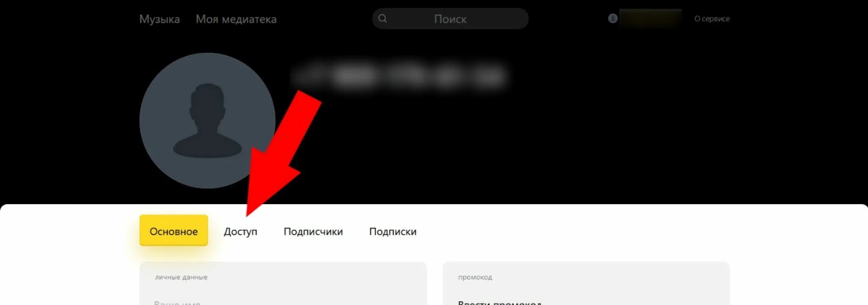
Task: Click the личные данные section label
Action: point(181,277)
